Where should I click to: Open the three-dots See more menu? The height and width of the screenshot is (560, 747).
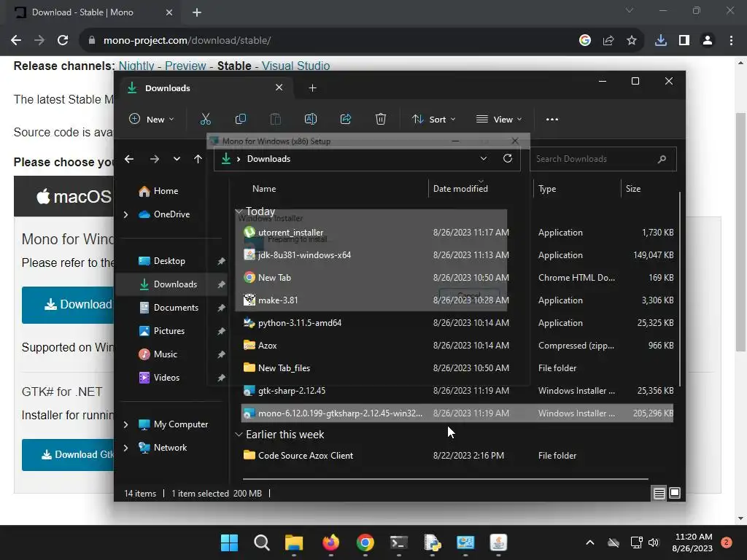click(552, 119)
